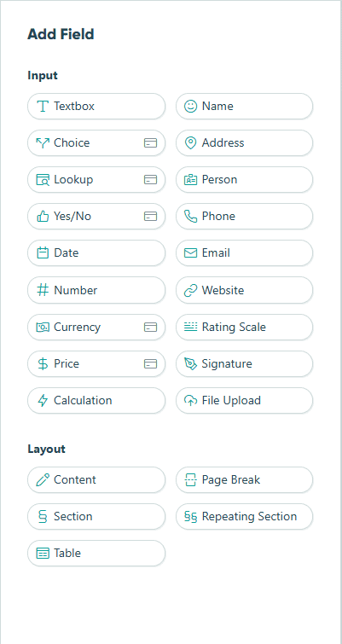Click the lightning bolt Calculation icon
342x644 pixels.
click(43, 400)
